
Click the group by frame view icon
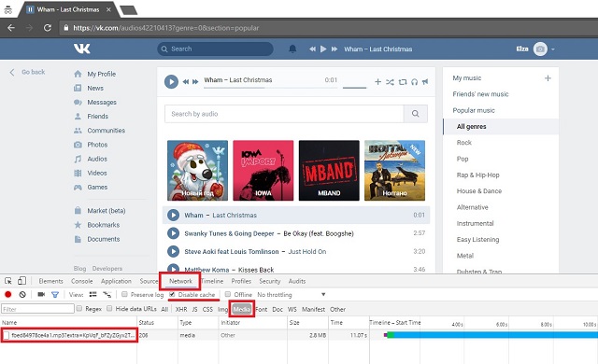(x=107, y=294)
